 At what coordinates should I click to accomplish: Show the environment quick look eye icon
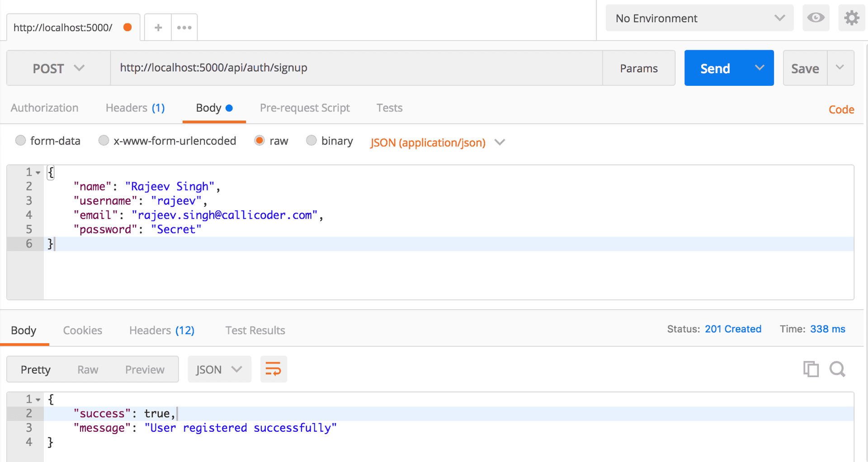point(816,18)
